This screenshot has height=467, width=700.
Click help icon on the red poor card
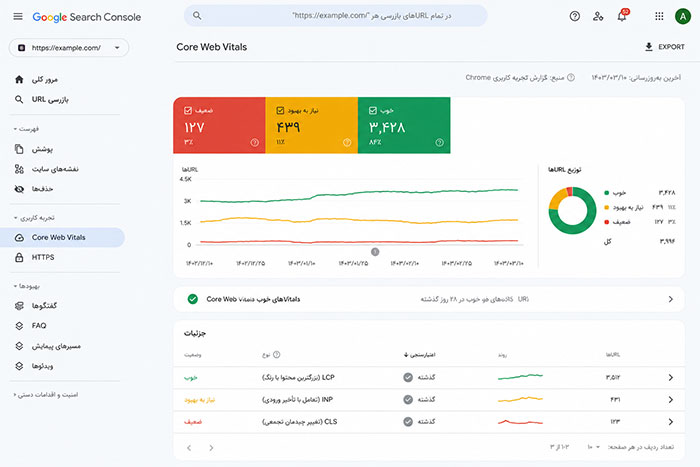(254, 142)
